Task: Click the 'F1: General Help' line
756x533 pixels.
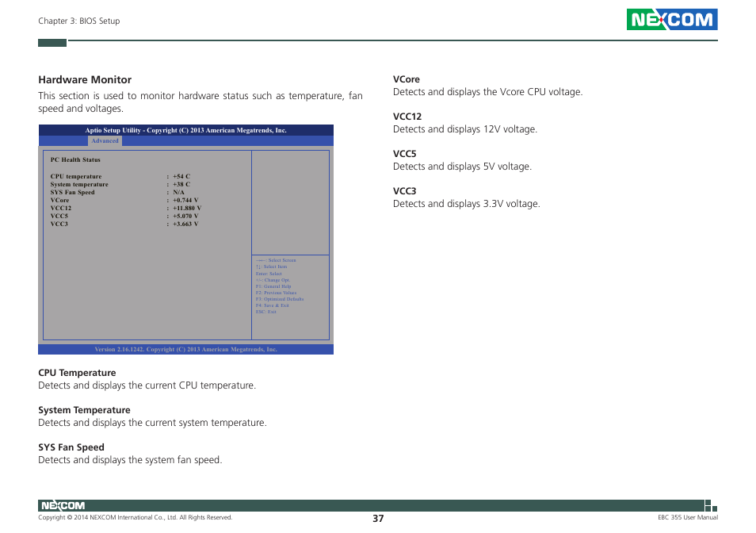Action: [x=273, y=286]
